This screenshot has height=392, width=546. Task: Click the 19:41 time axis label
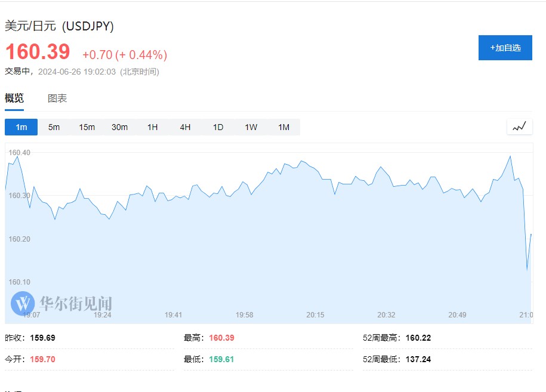click(173, 314)
